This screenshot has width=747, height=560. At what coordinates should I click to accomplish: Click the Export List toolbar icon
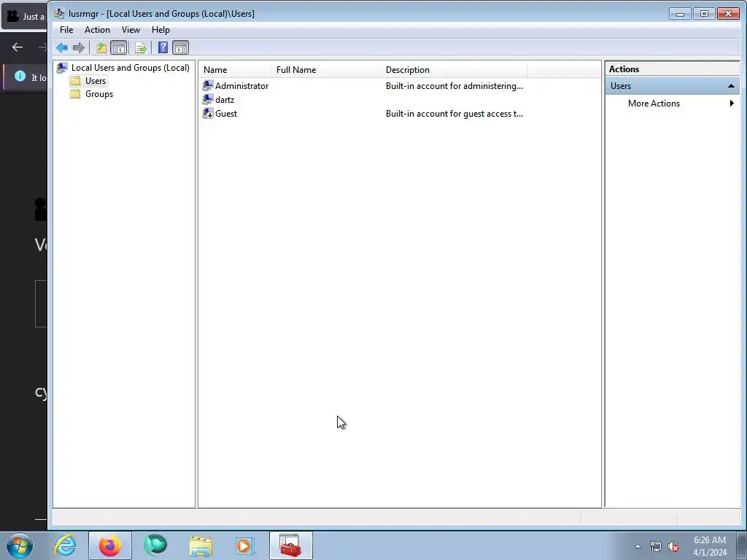tap(141, 47)
